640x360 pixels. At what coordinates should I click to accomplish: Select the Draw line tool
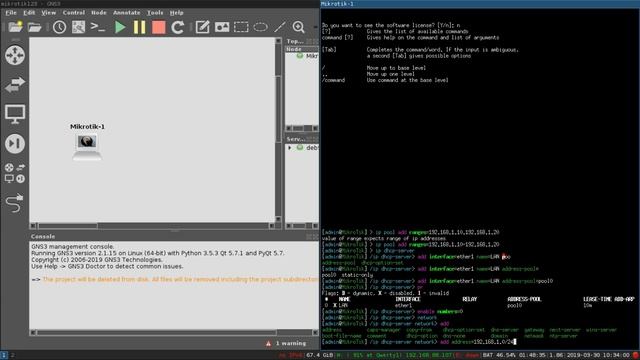[280, 27]
